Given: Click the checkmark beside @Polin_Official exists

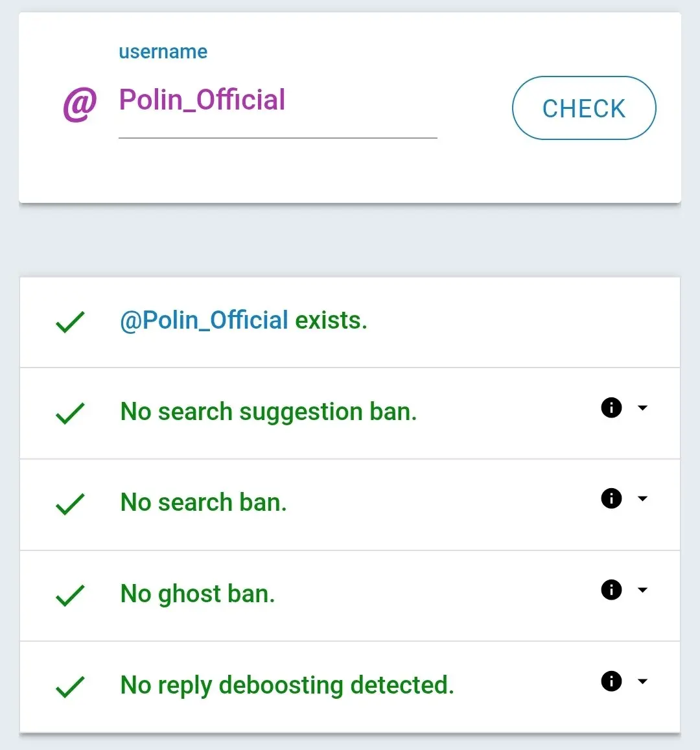Looking at the screenshot, I should click(69, 322).
